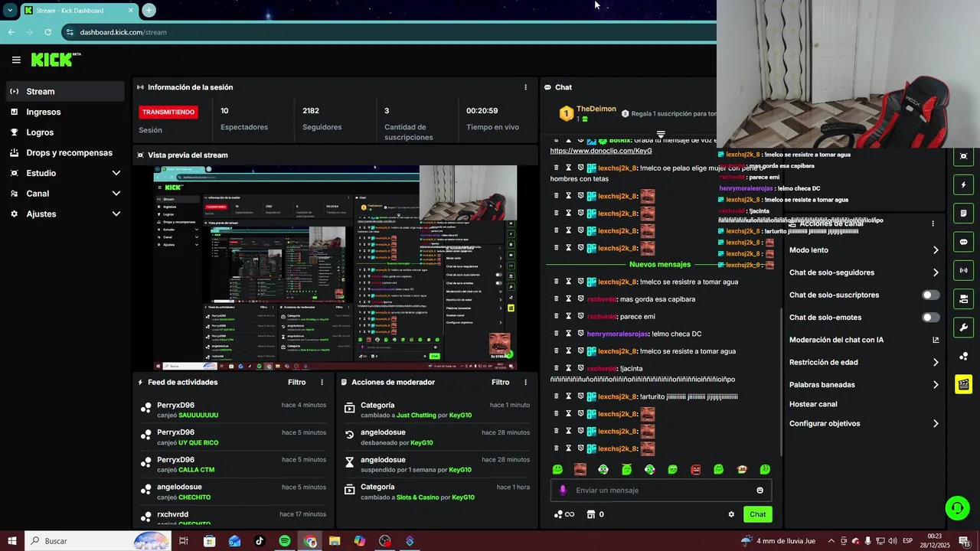Ban author of '!elmo checa DC' message

tap(580, 334)
